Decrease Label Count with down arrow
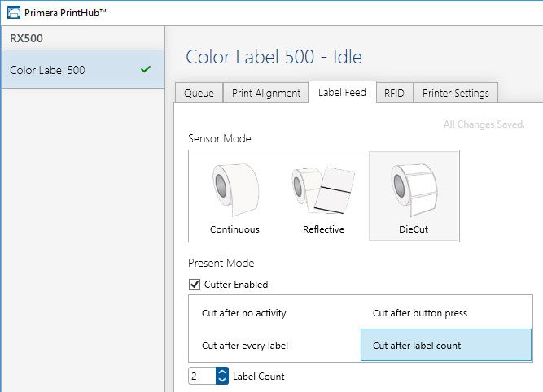Screen dimensions: 543x392 click(x=222, y=380)
